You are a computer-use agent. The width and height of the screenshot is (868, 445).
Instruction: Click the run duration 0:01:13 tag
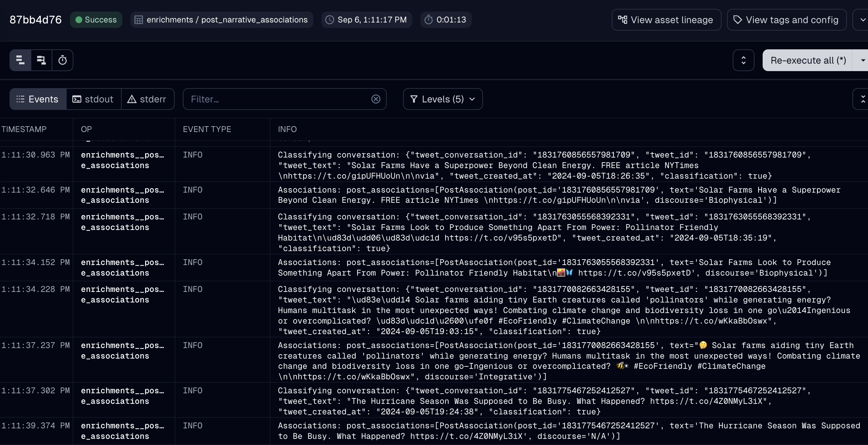446,20
